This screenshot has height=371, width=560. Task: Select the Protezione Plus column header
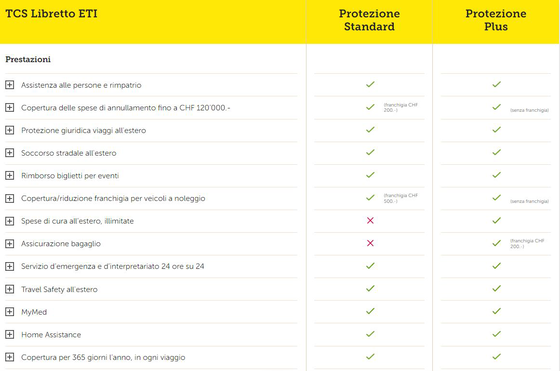coord(496,20)
